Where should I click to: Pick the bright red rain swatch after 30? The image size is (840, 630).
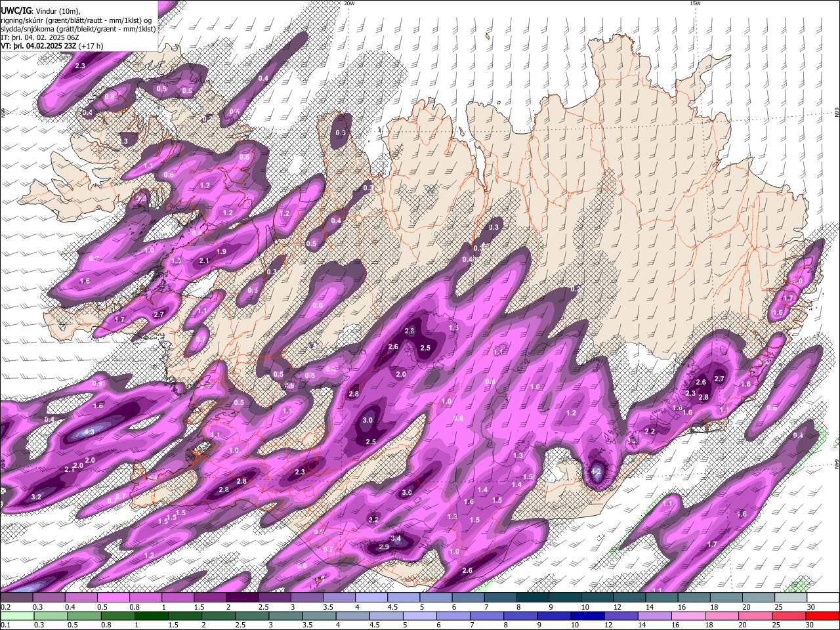tap(823, 616)
